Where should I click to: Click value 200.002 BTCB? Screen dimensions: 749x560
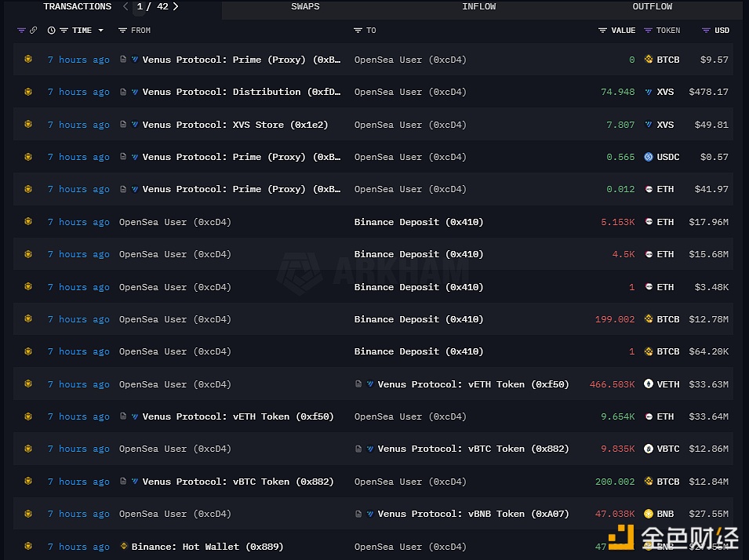point(615,482)
